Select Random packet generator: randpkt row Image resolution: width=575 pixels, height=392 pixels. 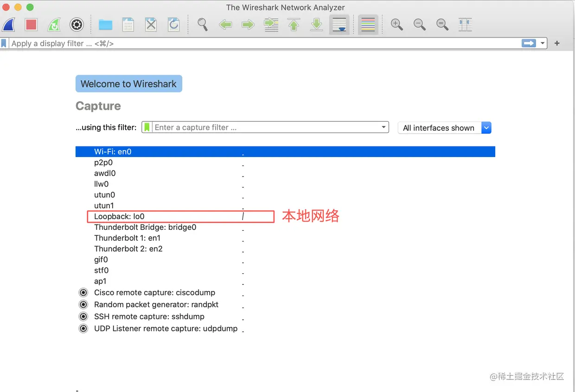(x=285, y=304)
